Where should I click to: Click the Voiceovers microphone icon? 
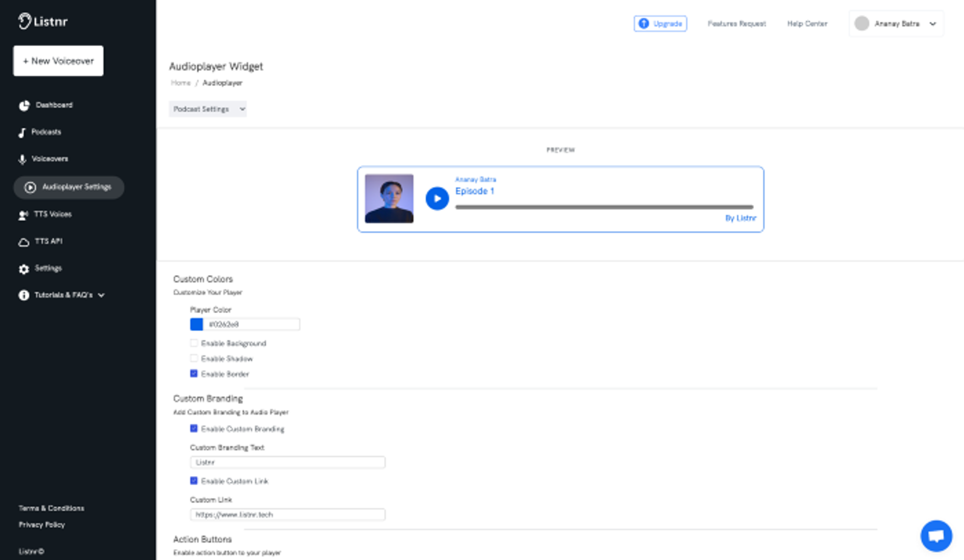22,160
